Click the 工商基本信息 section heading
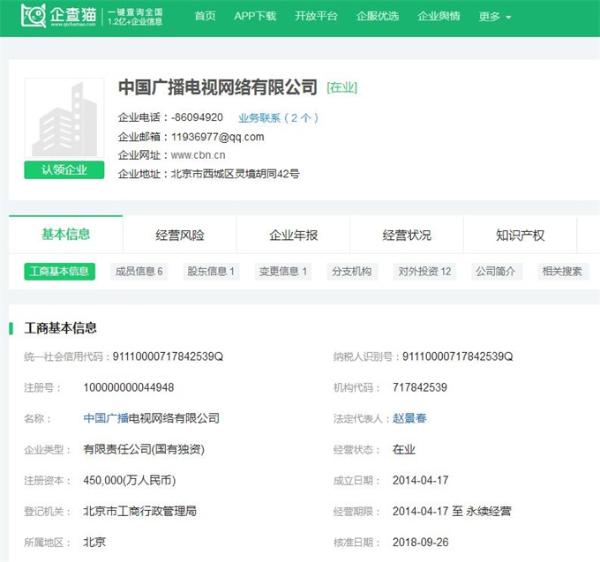Image resolution: width=600 pixels, height=562 pixels. [x=60, y=328]
